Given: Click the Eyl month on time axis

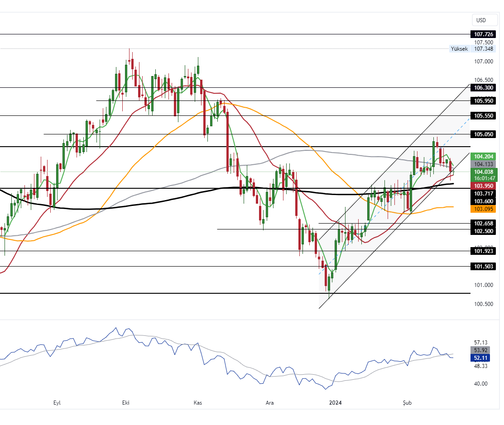Looking at the screenshot, I should click(57, 403).
